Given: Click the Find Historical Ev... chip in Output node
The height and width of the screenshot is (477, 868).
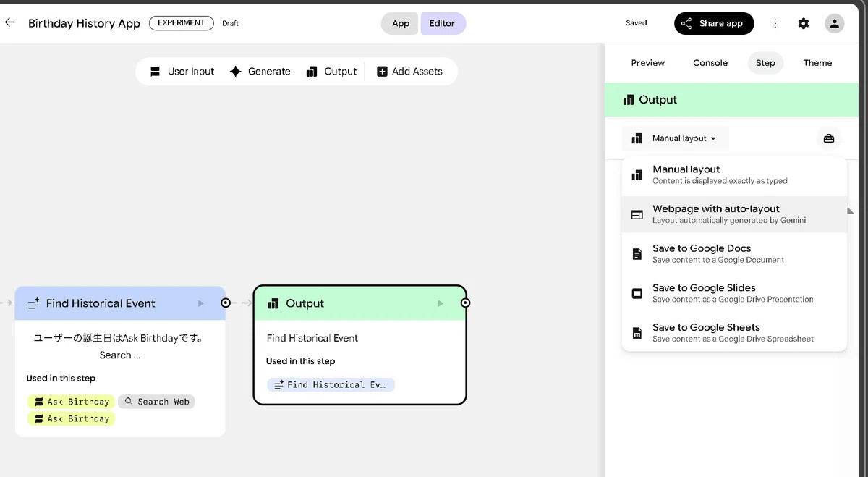Looking at the screenshot, I should pyautogui.click(x=331, y=385).
